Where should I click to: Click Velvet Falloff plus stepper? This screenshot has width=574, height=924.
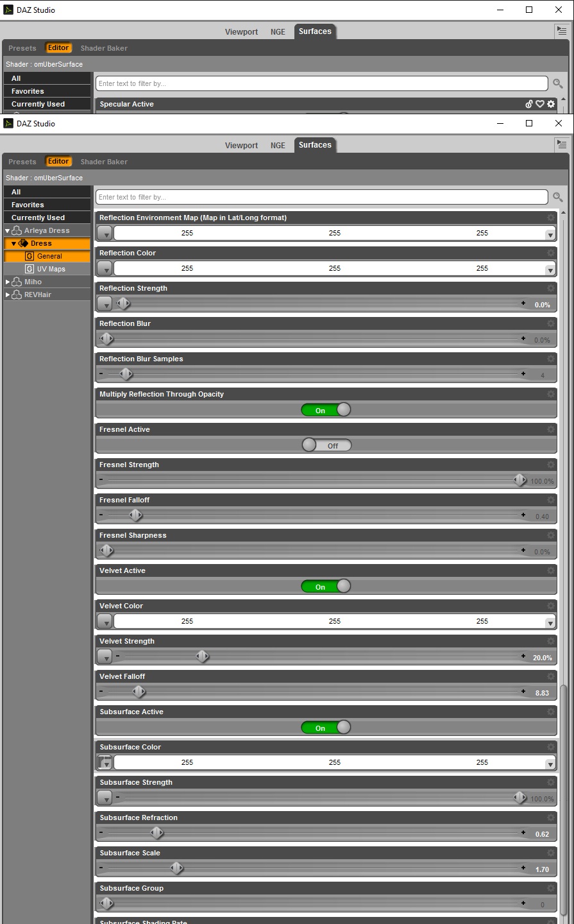(523, 692)
